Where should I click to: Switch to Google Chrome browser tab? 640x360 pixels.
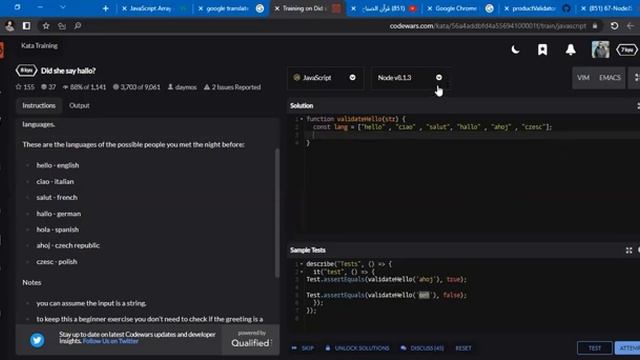point(460,8)
